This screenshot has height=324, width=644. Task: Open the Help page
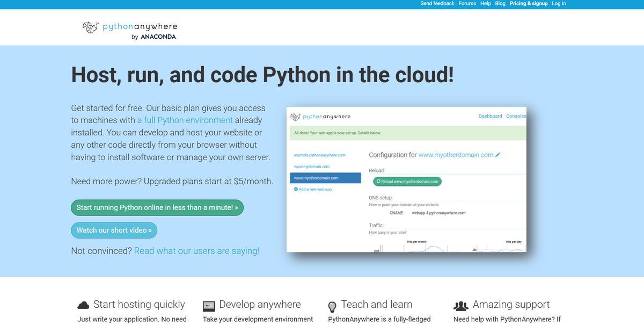[x=486, y=3]
